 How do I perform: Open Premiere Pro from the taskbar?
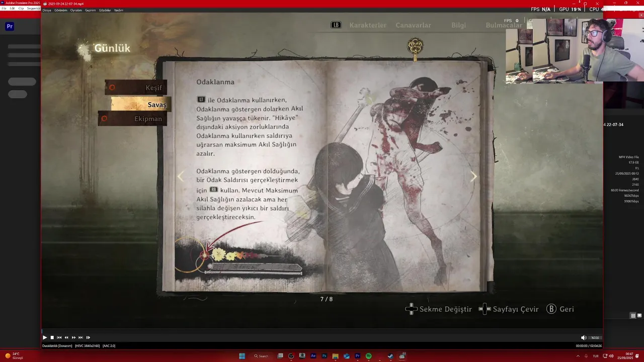tap(357, 356)
